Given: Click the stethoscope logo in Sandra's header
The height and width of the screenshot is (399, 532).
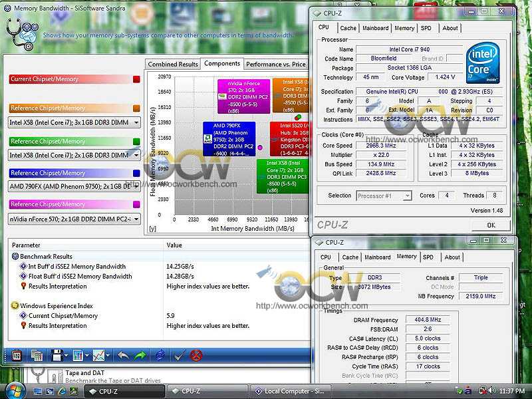Looking at the screenshot, I should 21,35.
